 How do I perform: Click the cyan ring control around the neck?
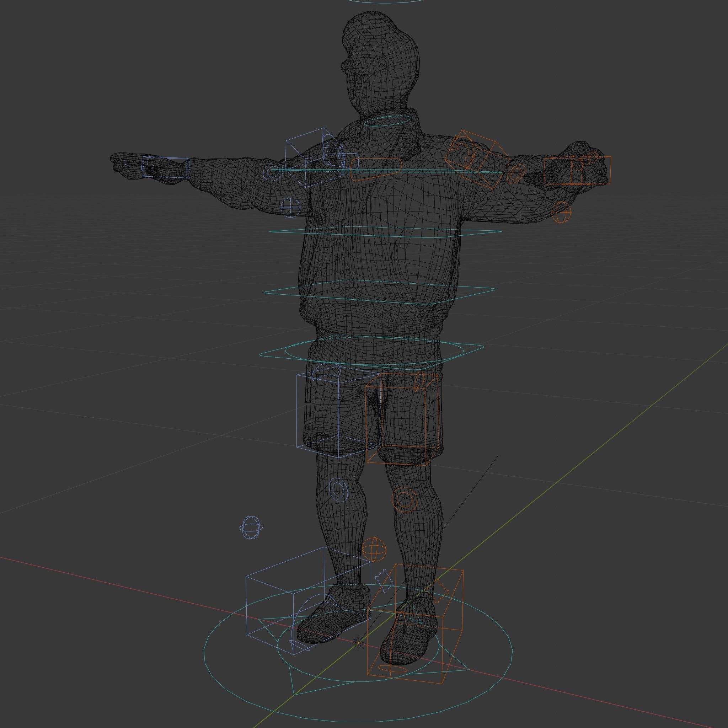388,121
